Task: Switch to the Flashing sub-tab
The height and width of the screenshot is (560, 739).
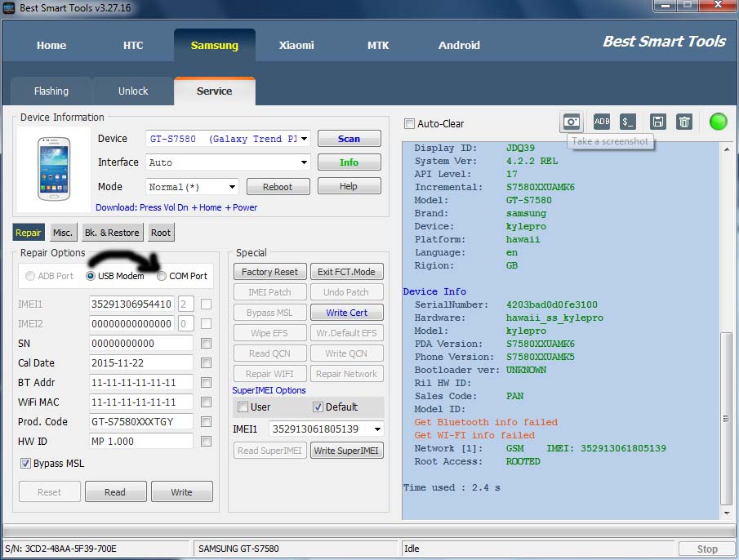Action: pos(51,91)
